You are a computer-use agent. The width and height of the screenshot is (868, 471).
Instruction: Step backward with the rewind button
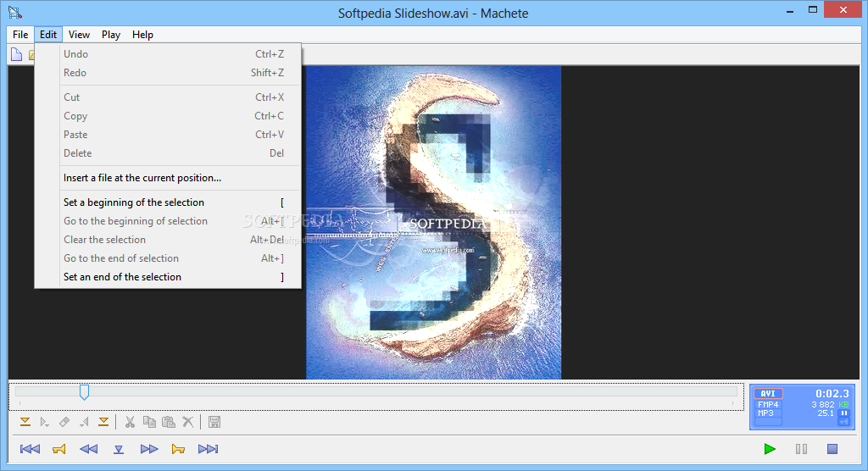88,449
